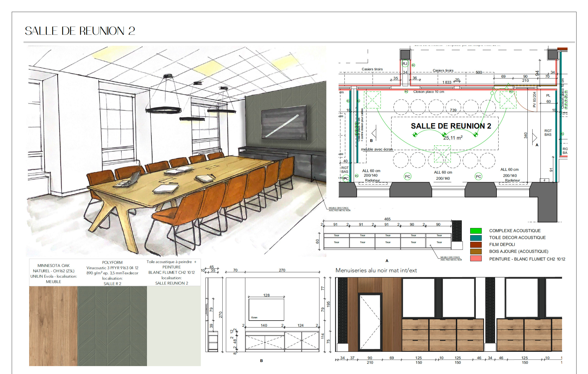The image size is (588, 374).
Task: Click the COMPLEXE ACOUSTIQUE legend text
Action: (515, 231)
